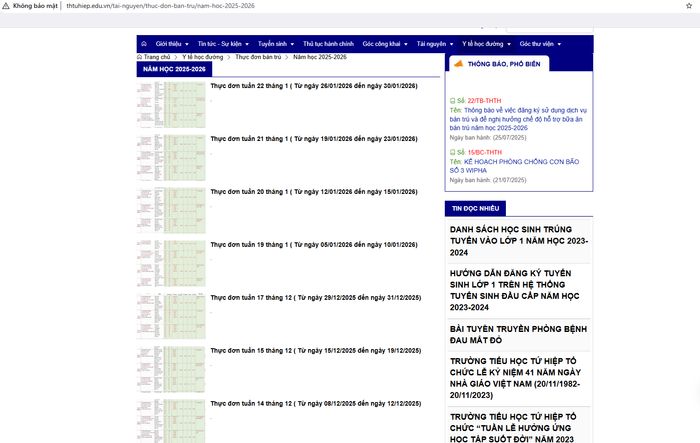Expand the Tài nguyên menu
The image size is (700, 443).
[x=435, y=44]
